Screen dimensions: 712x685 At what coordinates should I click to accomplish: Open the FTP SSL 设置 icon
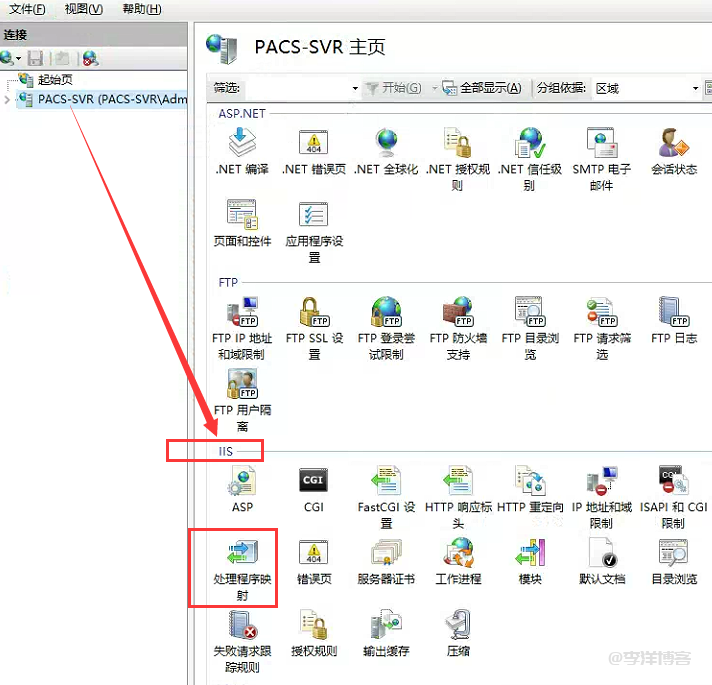313,313
